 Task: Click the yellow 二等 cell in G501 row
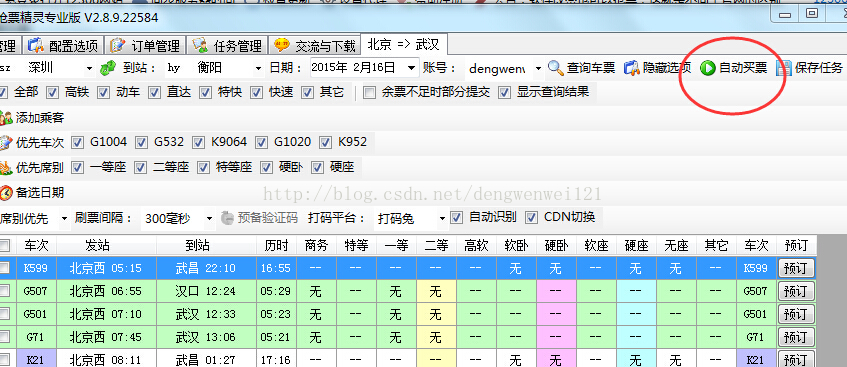point(435,315)
